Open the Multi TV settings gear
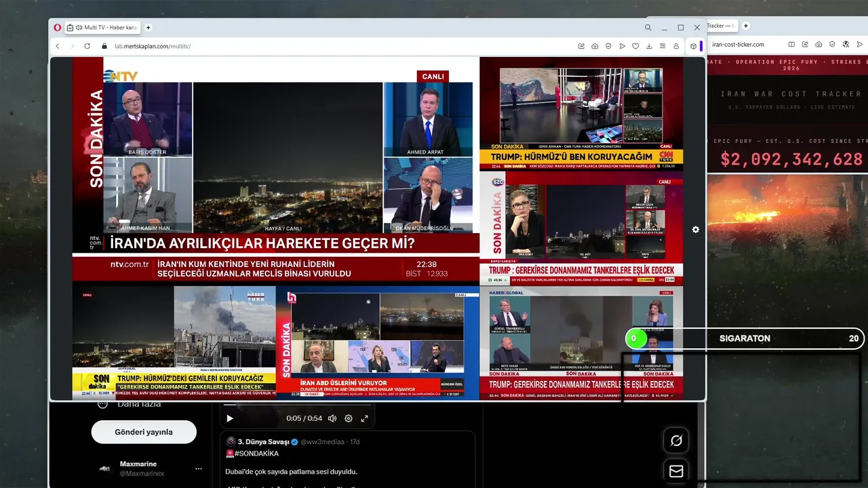Viewport: 868px width, 488px height. coord(695,230)
